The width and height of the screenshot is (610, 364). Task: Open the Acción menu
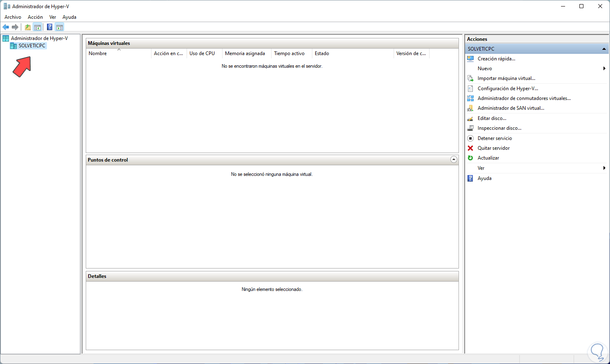[35, 17]
